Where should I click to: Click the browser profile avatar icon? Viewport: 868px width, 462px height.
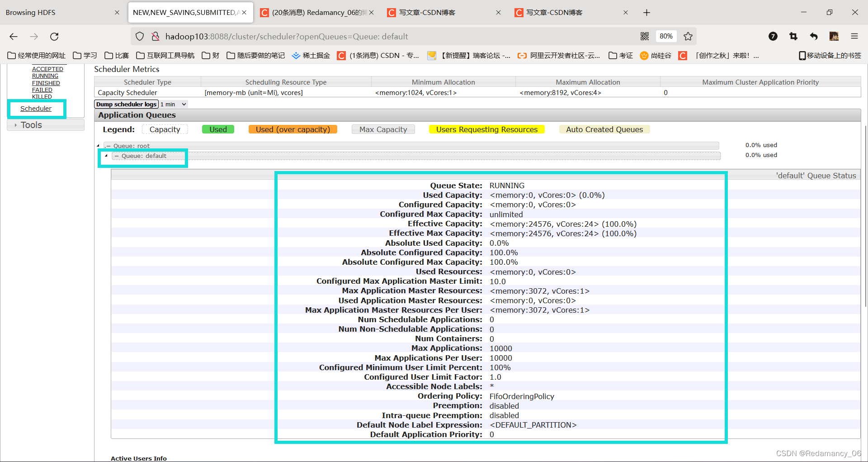pyautogui.click(x=834, y=36)
